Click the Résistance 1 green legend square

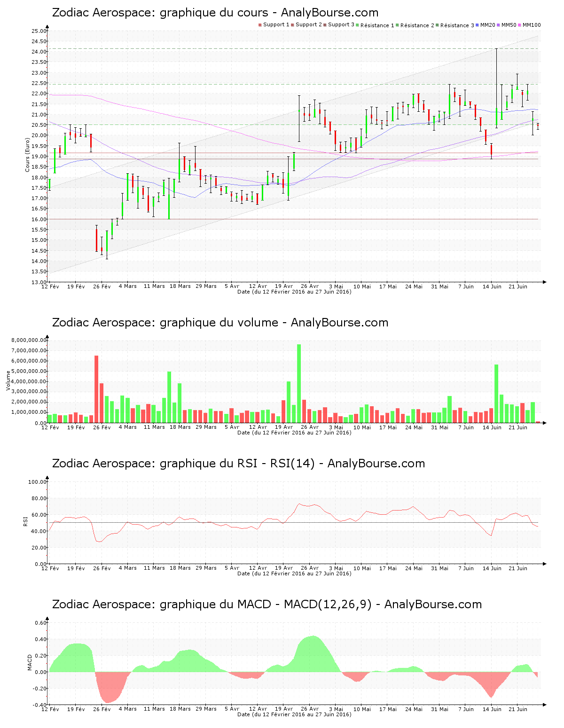(358, 25)
